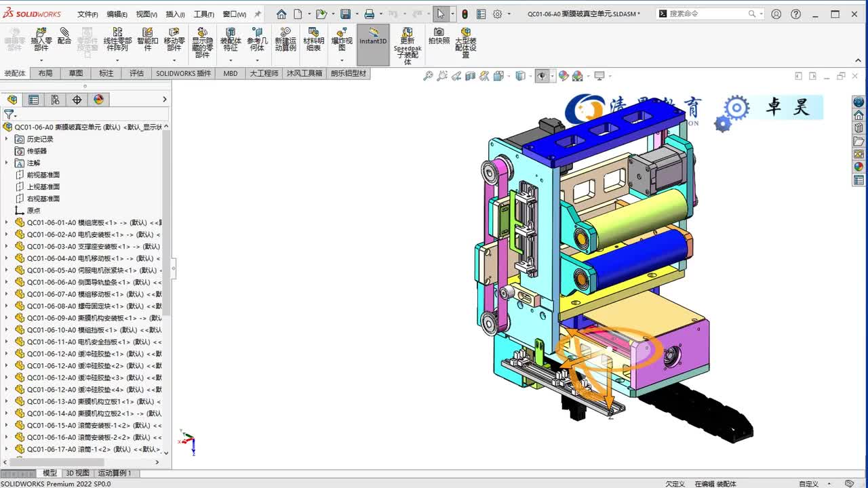Click the user login account icon
868x488 pixels.
tap(776, 14)
